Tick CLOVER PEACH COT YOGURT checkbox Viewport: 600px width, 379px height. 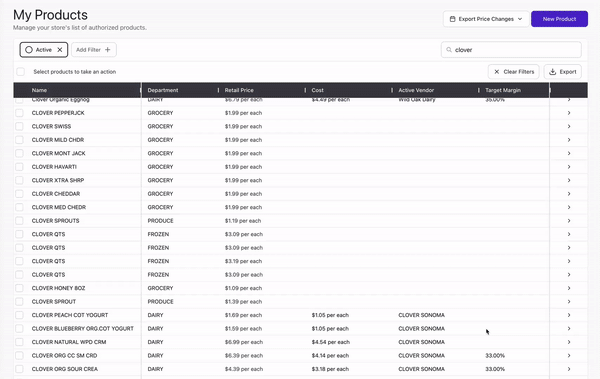click(19, 315)
